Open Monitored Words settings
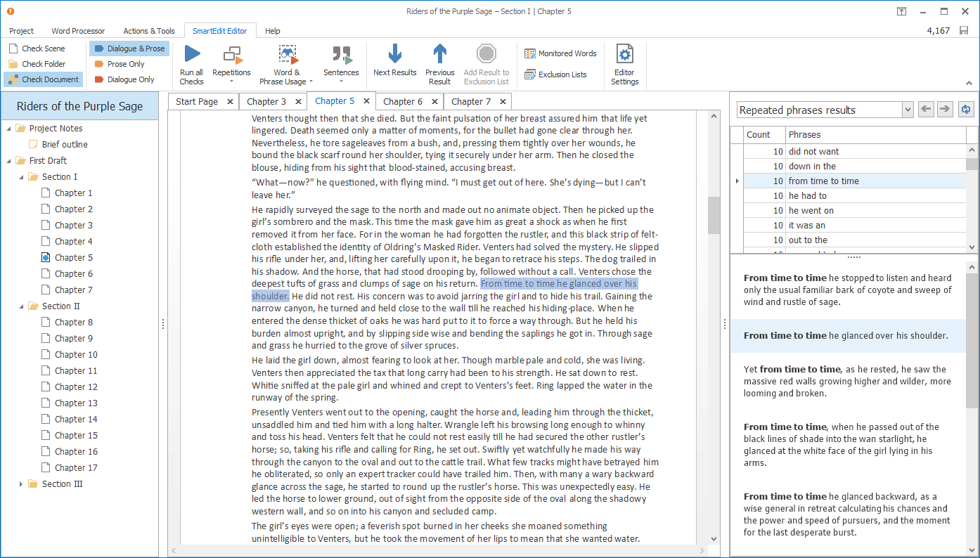Image resolution: width=980 pixels, height=558 pixels. [x=560, y=53]
